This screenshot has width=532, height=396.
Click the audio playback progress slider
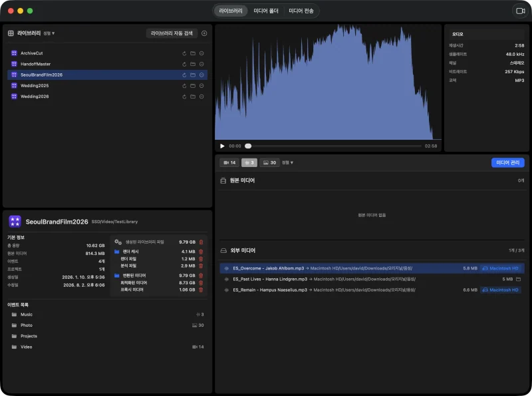tap(334, 146)
